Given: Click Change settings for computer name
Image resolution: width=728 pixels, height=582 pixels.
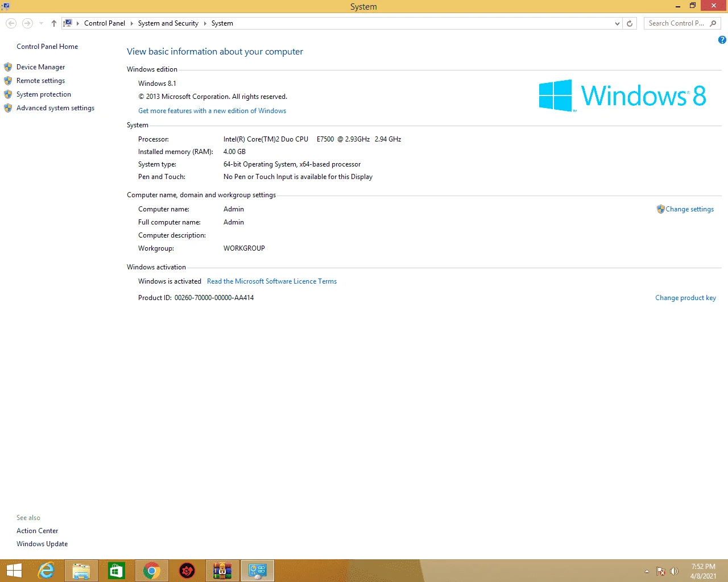Looking at the screenshot, I should click(689, 209).
